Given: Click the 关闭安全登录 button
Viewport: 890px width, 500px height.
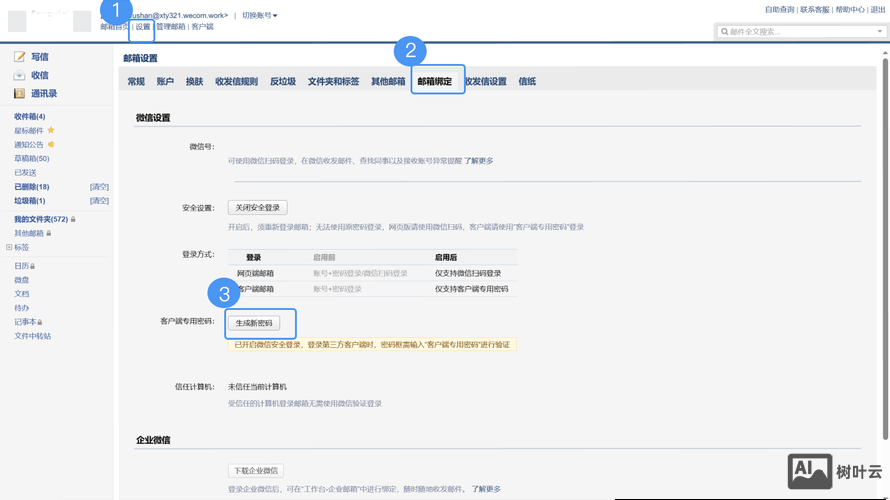Looking at the screenshot, I should (x=258, y=208).
